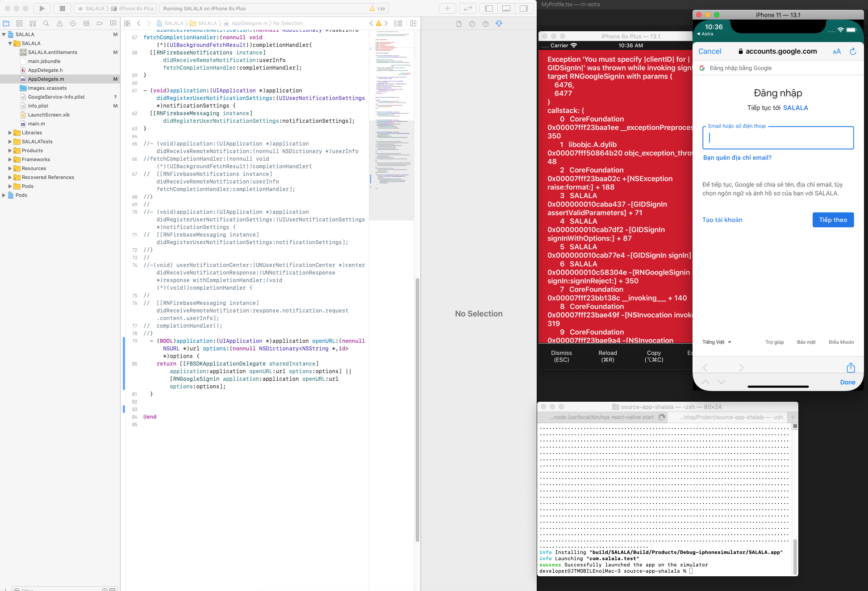868x591 pixels.
Task: Run the SALALA scheme with the play button
Action: tap(42, 8)
